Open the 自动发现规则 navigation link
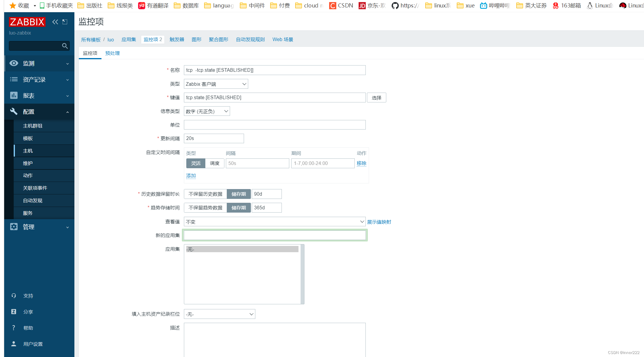Viewport: 644px width, 357px height. coord(250,40)
